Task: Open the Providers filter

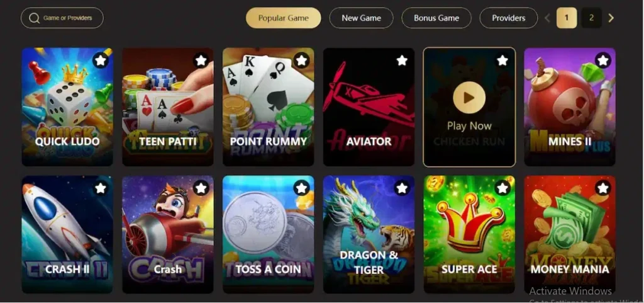Action: (x=508, y=18)
